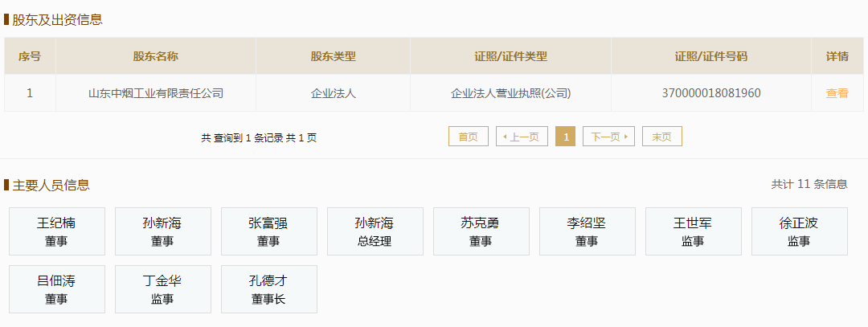Click 徐正波 监事 card
Image resolution: width=868 pixels, height=327 pixels.
(x=799, y=231)
